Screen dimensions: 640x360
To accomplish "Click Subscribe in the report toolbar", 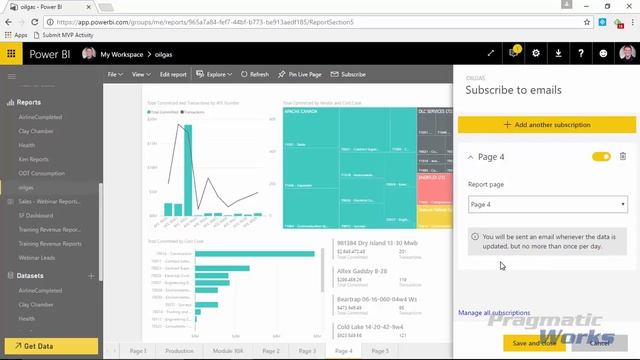I will (x=348, y=74).
